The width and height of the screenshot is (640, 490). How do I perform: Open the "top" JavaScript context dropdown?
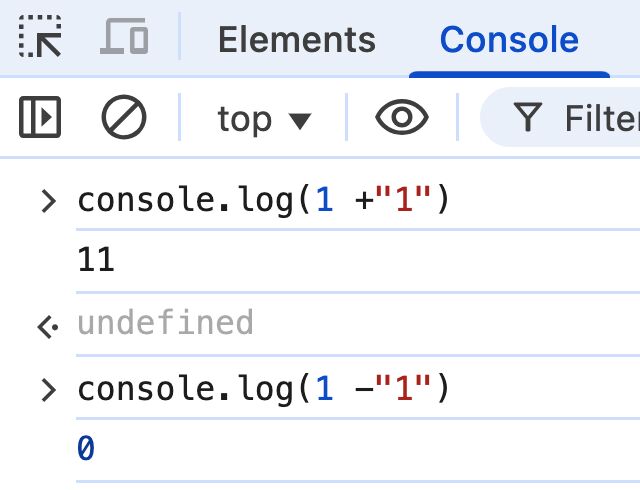264,119
